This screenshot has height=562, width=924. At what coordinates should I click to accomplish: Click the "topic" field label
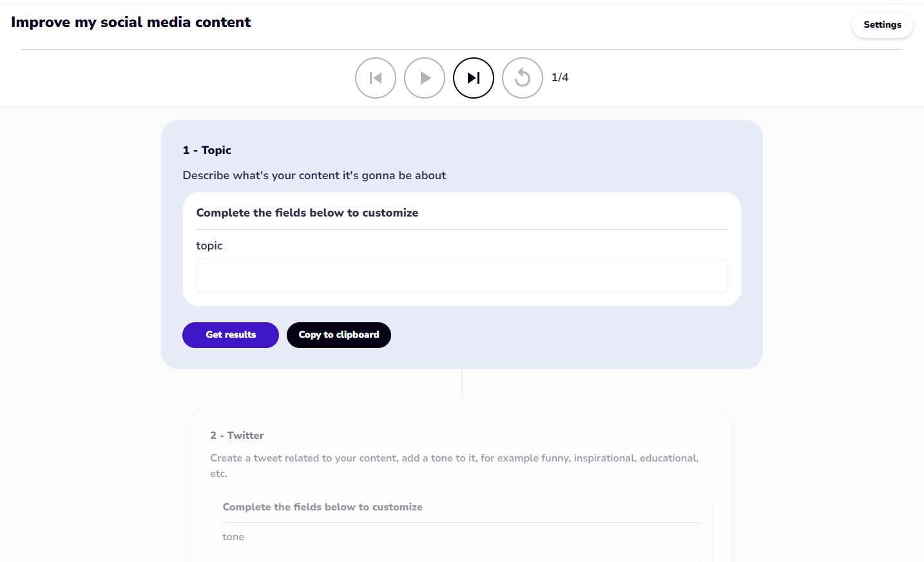click(x=209, y=246)
